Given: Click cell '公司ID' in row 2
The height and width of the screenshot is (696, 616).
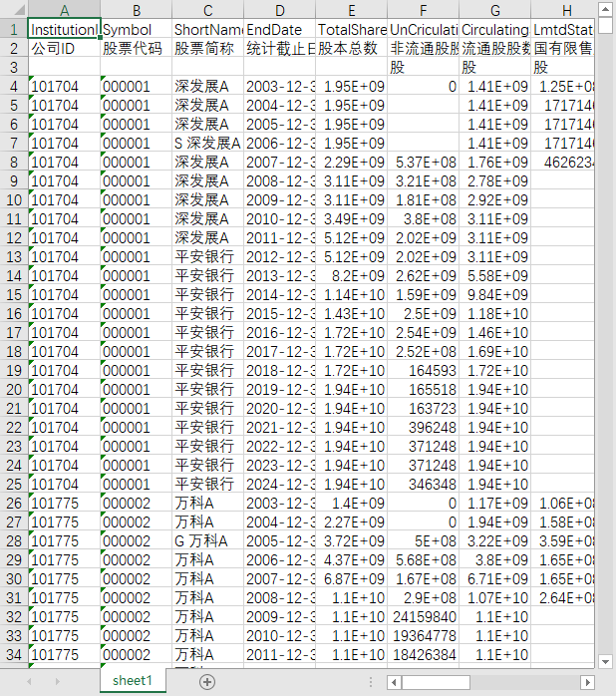Looking at the screenshot, I should point(65,49).
